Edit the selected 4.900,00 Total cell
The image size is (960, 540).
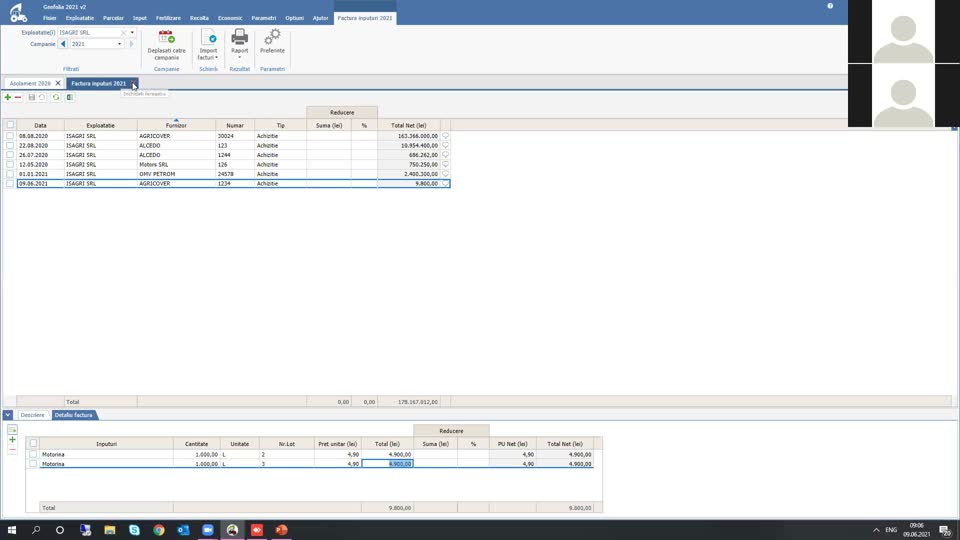point(388,464)
